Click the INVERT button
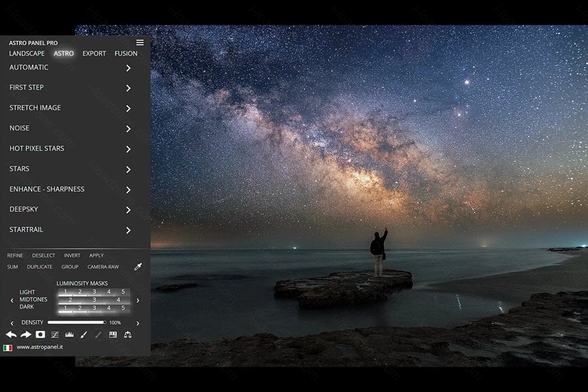This screenshot has width=588, height=392. pyautogui.click(x=72, y=255)
